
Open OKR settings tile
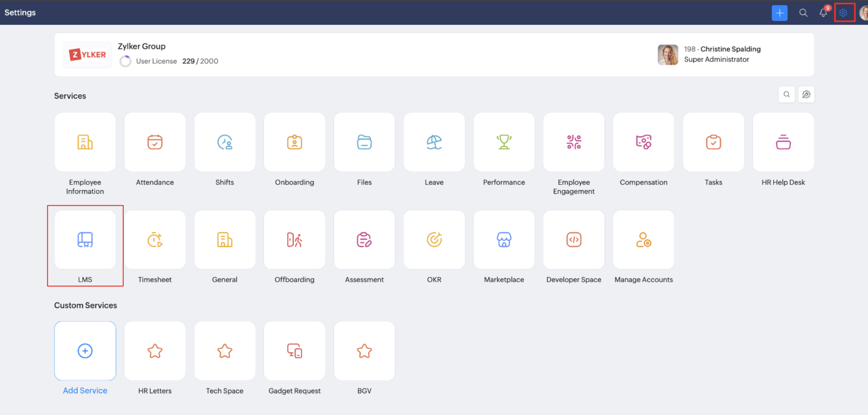pos(434,240)
